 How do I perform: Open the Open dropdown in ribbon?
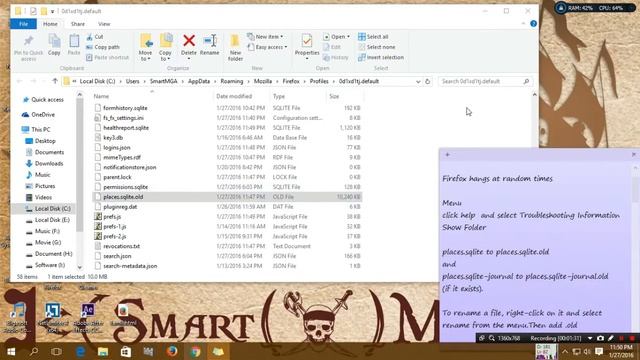click(336, 37)
